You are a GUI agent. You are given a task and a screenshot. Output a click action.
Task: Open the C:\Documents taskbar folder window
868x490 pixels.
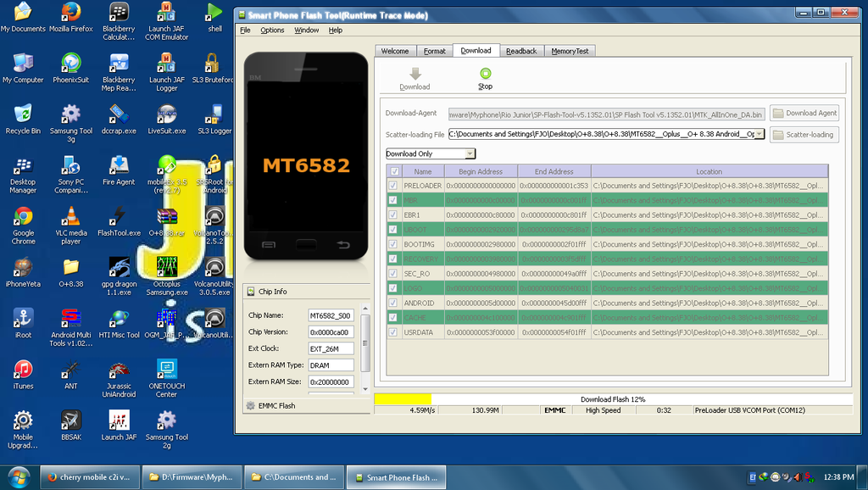(294, 477)
